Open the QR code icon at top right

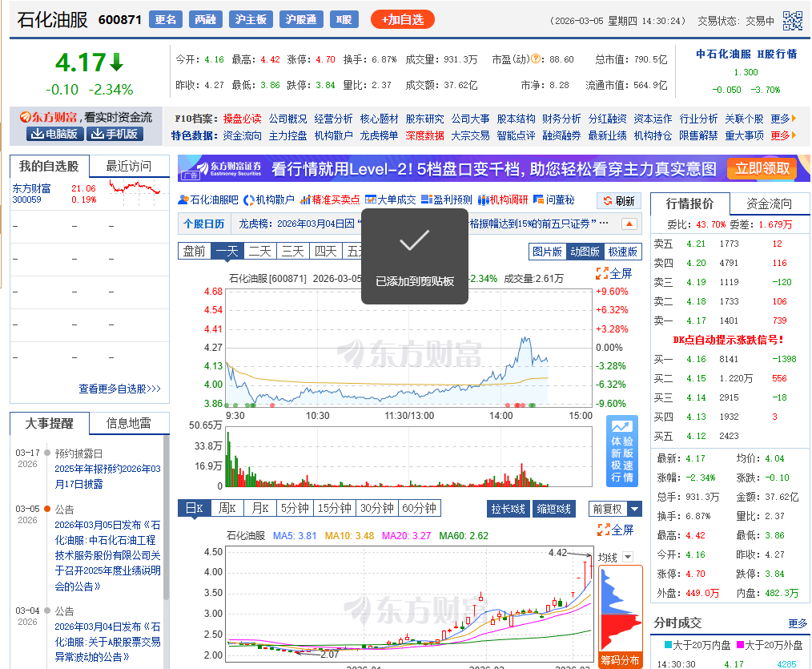coord(792,21)
